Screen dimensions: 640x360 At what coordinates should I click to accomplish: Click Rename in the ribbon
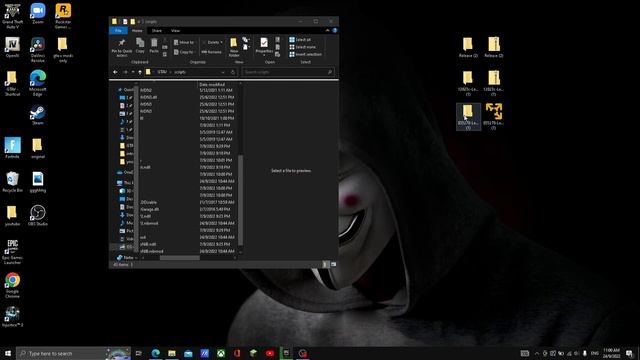tap(211, 52)
